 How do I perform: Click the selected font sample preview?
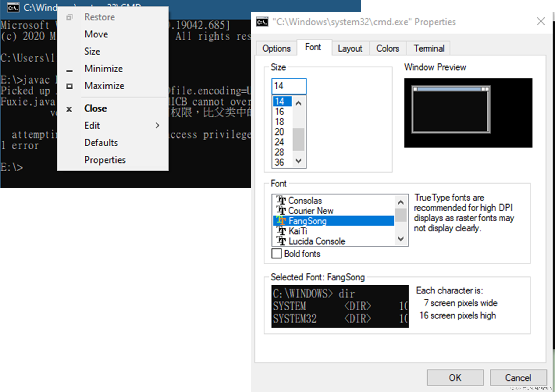(340, 306)
